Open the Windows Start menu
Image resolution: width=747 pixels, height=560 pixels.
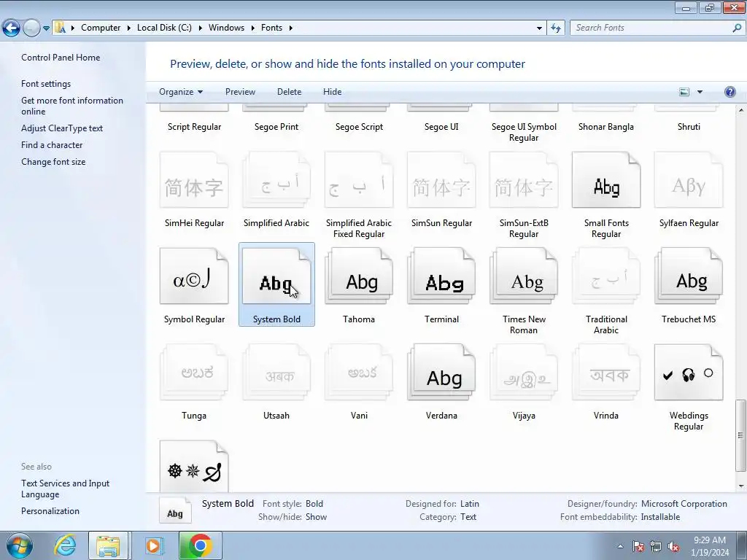[x=19, y=545]
